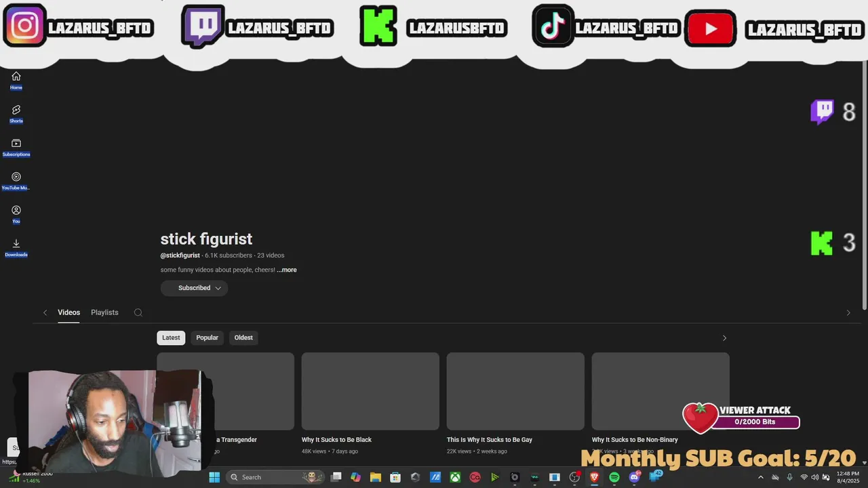Open the red Ca app taskbar icon

pos(475,477)
